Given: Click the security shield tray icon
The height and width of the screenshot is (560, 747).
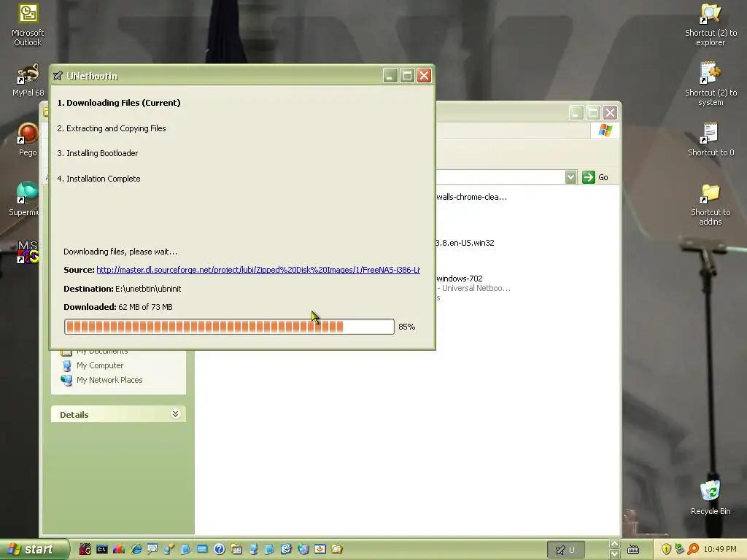Looking at the screenshot, I should (666, 549).
